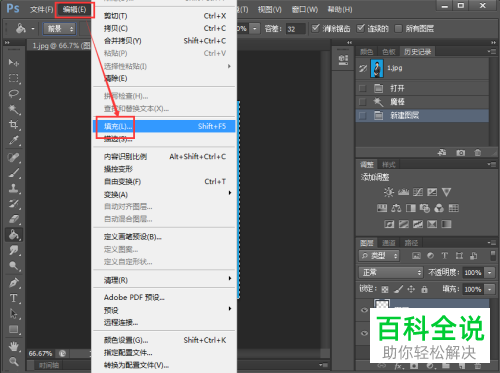The height and width of the screenshot is (373, 500).
Task: Select the Horizontal Type tool
Action: 14,298
